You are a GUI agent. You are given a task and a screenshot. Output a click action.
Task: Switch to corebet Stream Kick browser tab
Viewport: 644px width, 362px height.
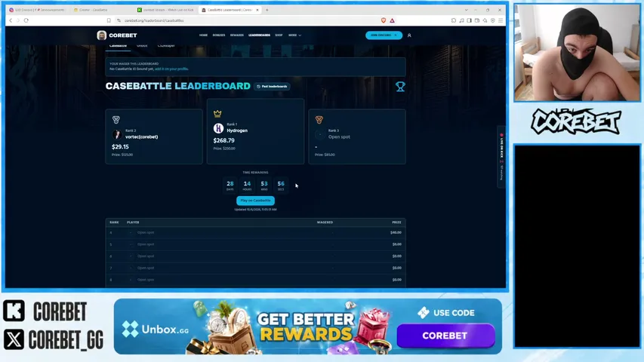tap(165, 10)
